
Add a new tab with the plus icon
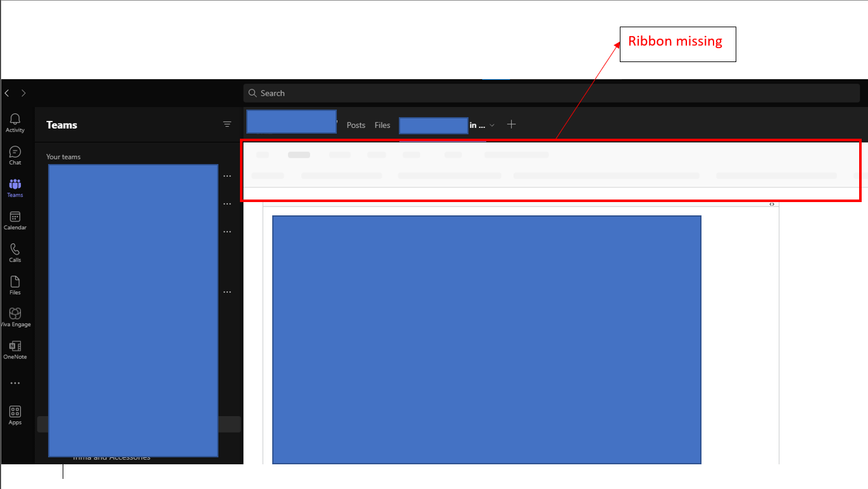click(x=512, y=124)
